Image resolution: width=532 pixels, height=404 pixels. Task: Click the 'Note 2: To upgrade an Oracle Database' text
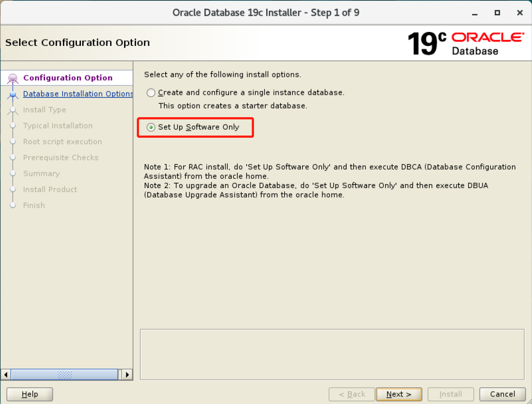tap(316, 190)
